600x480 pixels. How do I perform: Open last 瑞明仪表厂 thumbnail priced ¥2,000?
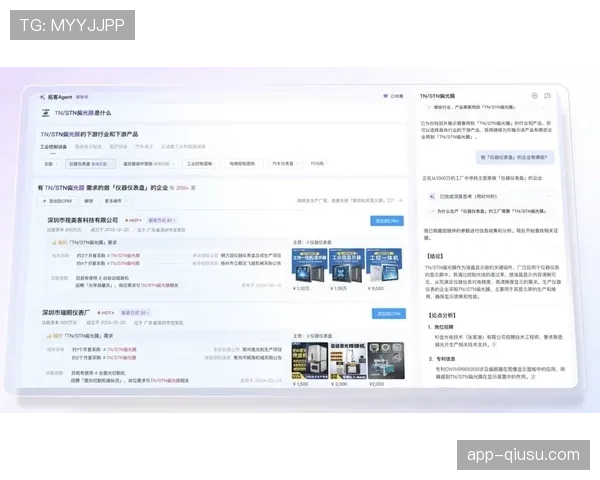[386, 361]
